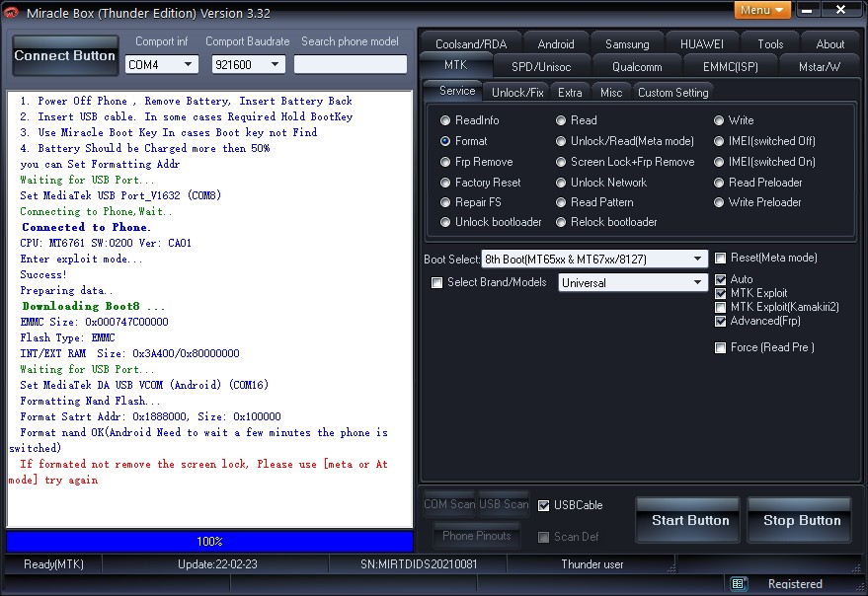This screenshot has width=868, height=596.
Task: Switch to the Android tab
Action: [556, 43]
